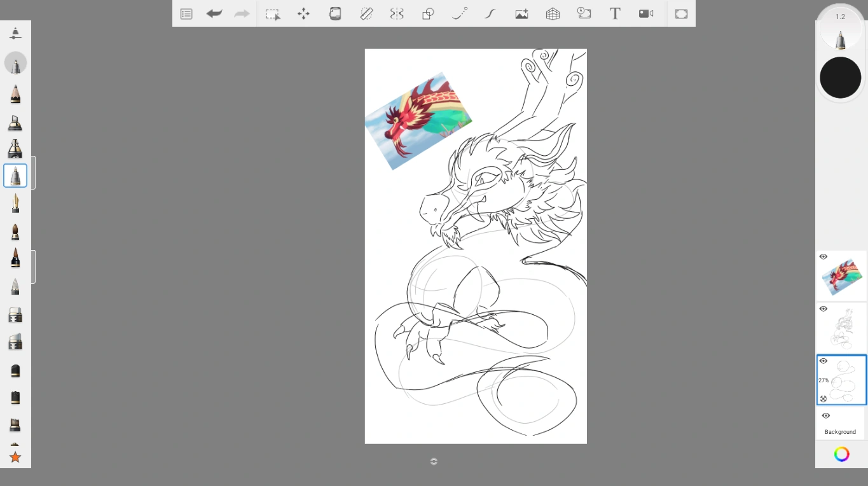Hide the dragon reference image layer

point(823,256)
